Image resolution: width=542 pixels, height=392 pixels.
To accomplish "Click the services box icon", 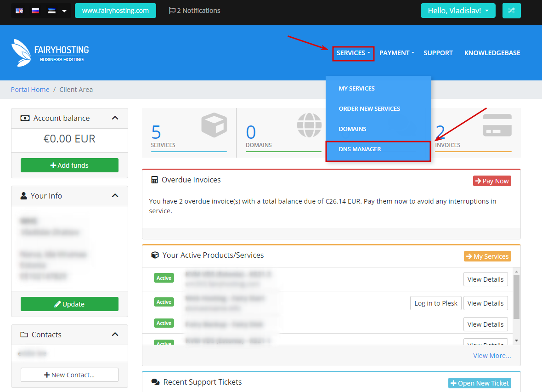I will pos(214,125).
